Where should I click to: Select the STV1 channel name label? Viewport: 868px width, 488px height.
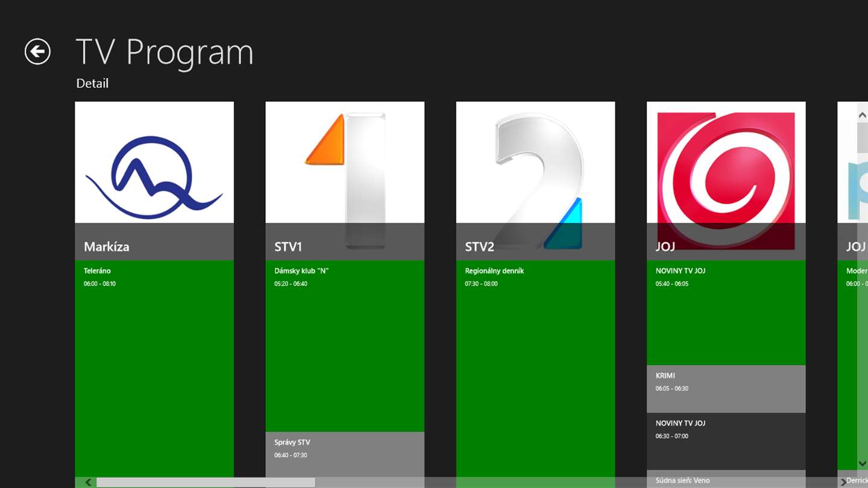point(288,246)
